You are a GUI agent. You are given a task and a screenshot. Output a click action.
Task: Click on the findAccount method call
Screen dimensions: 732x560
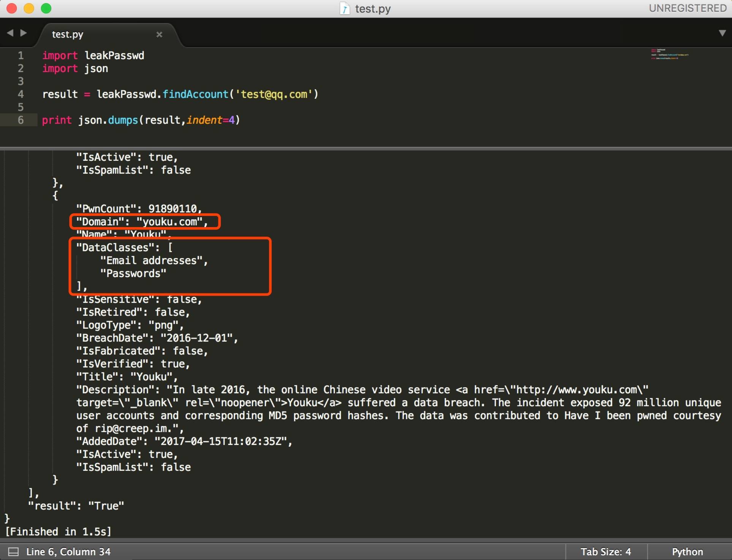[x=195, y=94]
